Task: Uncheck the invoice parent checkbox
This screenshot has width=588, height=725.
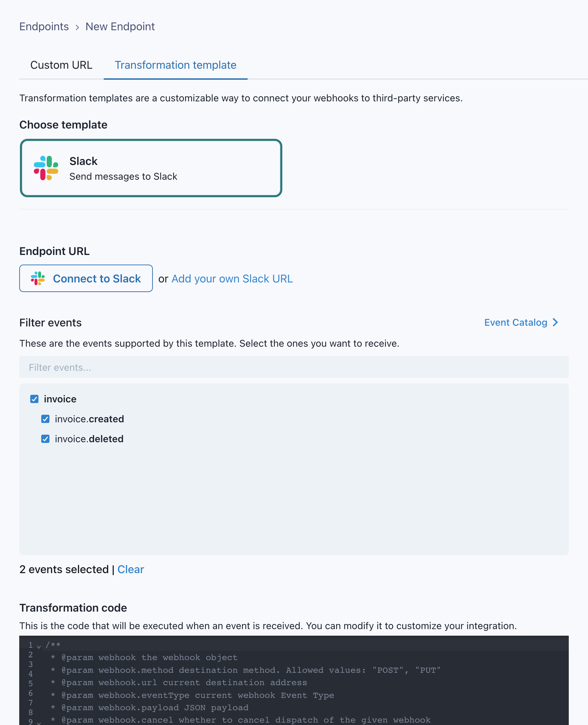Action: pos(34,399)
